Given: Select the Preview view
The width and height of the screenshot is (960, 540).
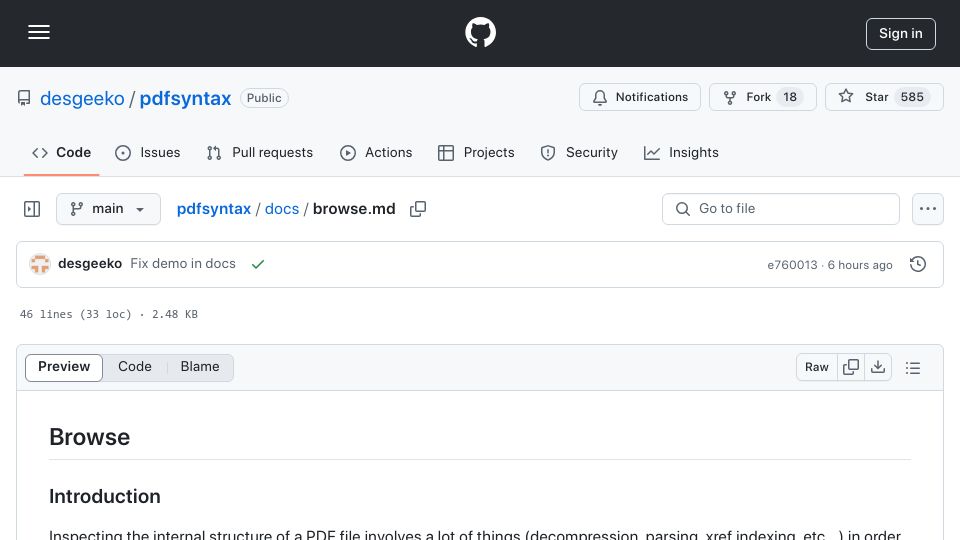Looking at the screenshot, I should coord(64,367).
